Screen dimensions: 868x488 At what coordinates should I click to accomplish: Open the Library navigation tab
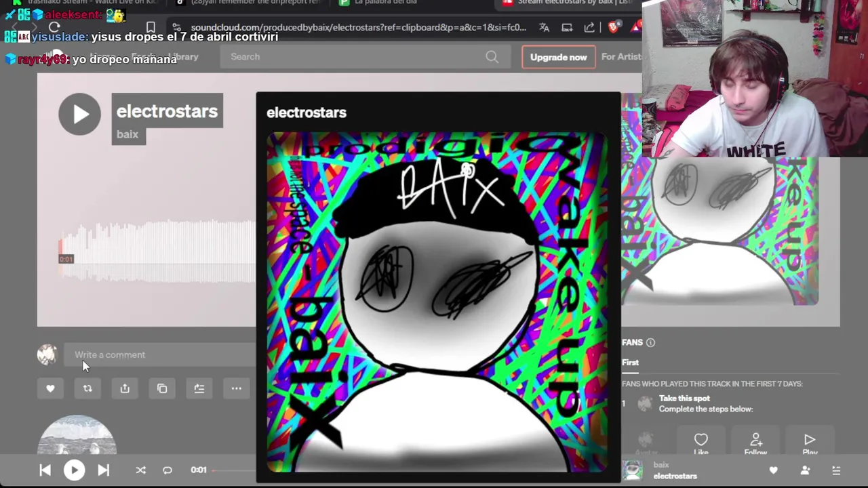(x=183, y=57)
